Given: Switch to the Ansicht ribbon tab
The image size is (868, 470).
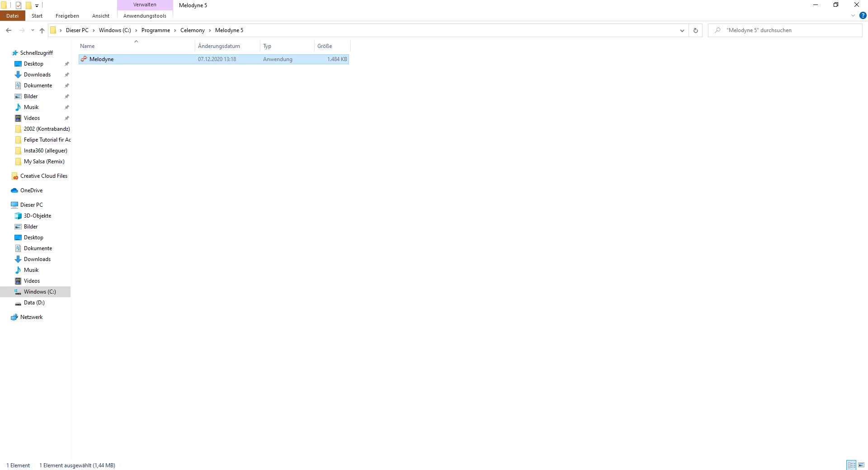Looking at the screenshot, I should [x=101, y=16].
